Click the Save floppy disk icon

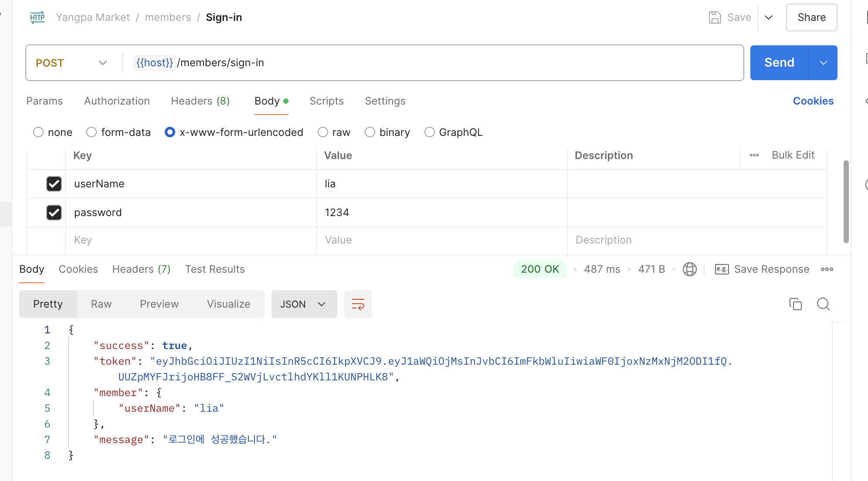(715, 17)
